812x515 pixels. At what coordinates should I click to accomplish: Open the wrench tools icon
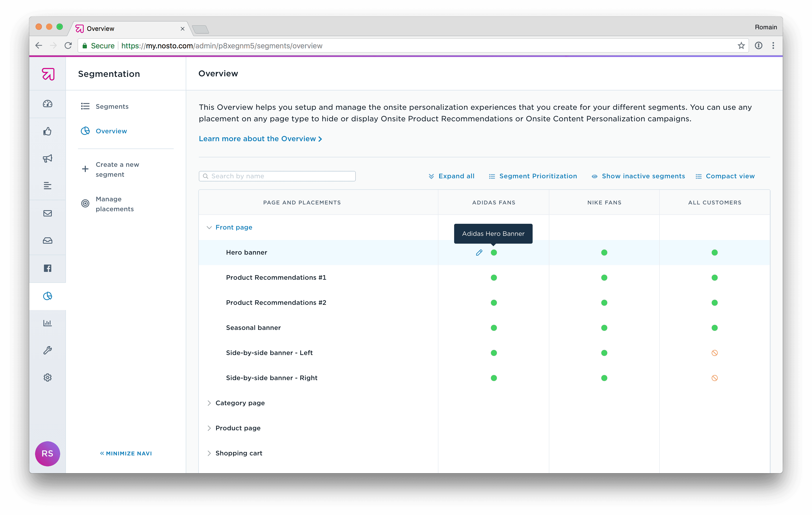(x=48, y=351)
